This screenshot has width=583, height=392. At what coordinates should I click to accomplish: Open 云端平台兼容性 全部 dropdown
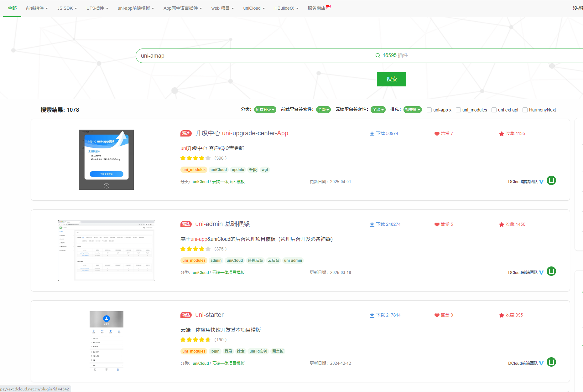[x=378, y=110]
